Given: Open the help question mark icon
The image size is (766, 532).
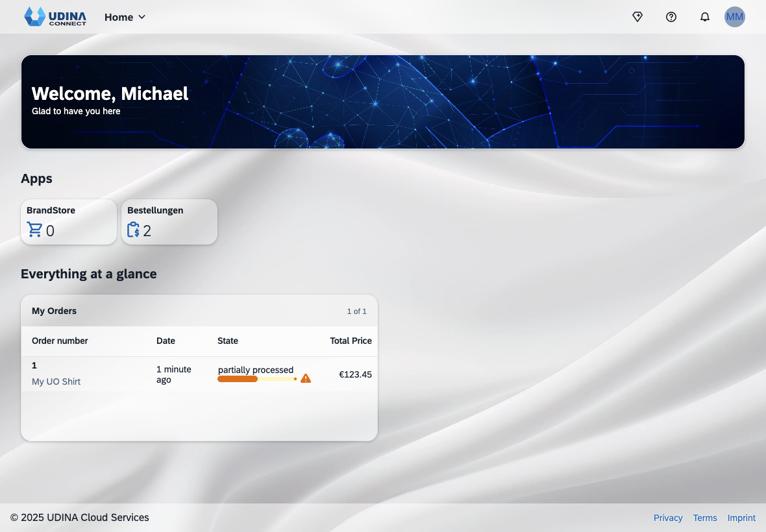Looking at the screenshot, I should click(671, 17).
